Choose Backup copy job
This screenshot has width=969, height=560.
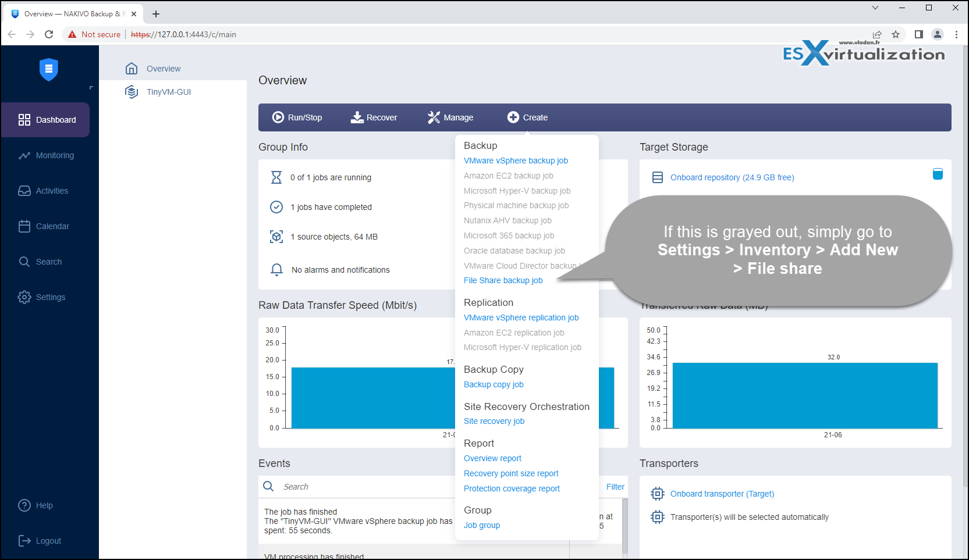pyautogui.click(x=494, y=384)
